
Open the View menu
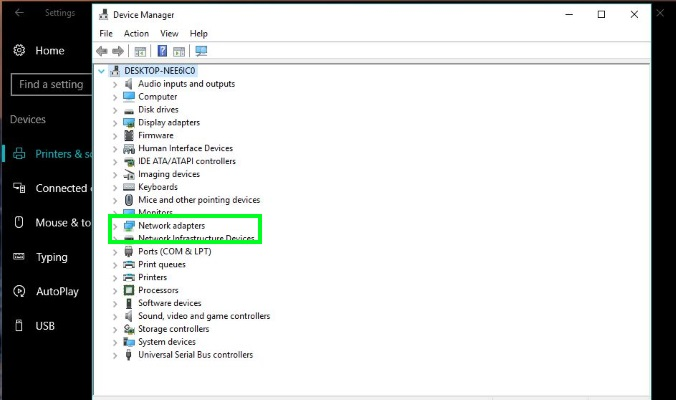[x=169, y=34]
